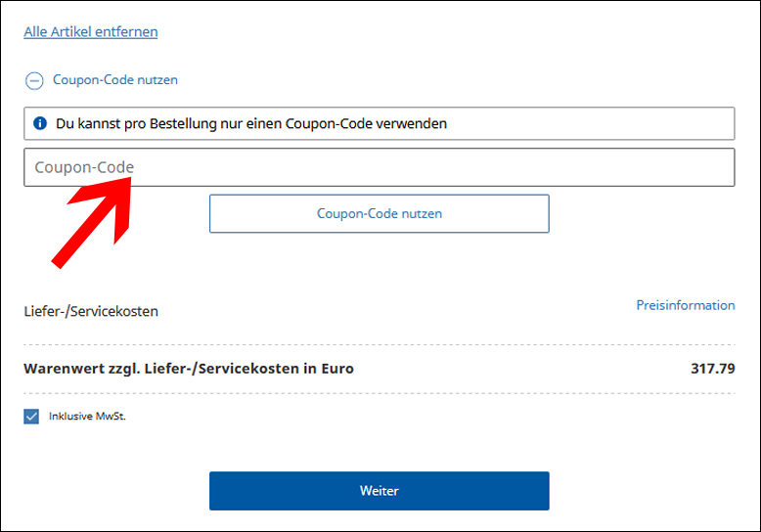This screenshot has height=532, width=761.
Task: Click the outlined Coupon-Code nutzen button
Action: 380,213
